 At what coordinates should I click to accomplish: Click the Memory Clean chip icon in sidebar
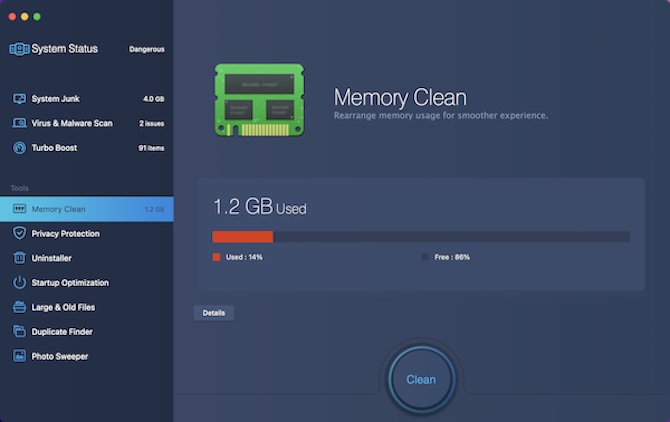click(x=19, y=209)
